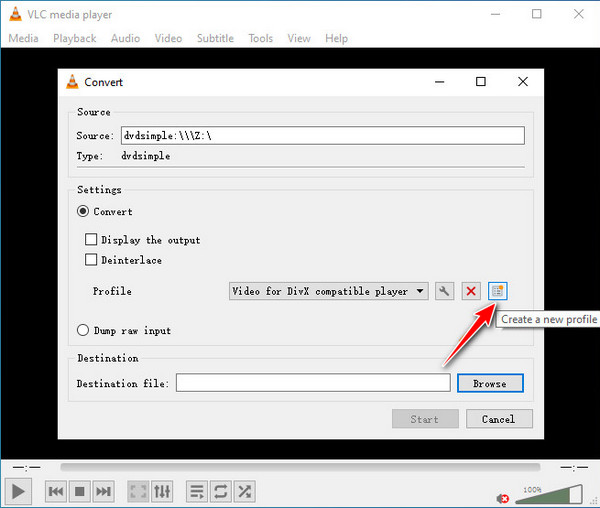Click the Start button
The image size is (600, 508).
(425, 419)
